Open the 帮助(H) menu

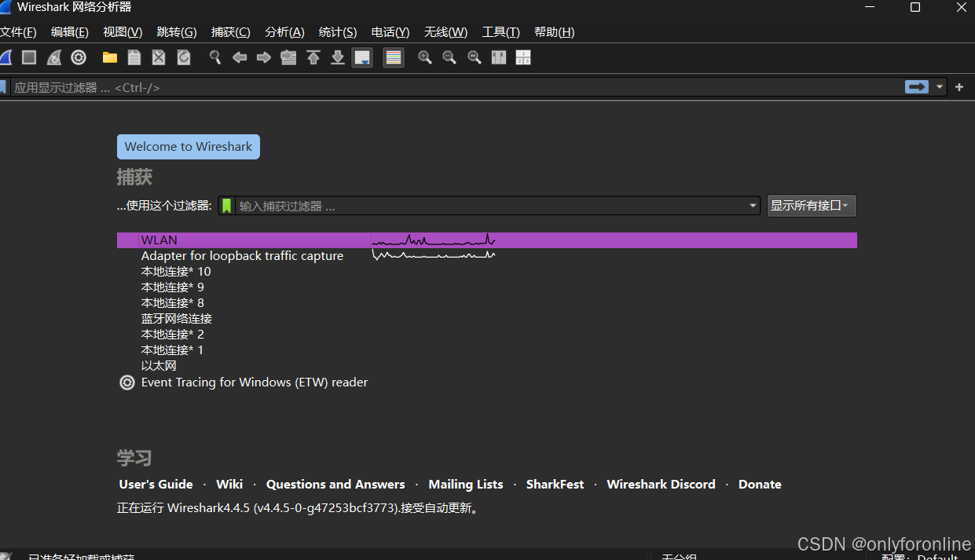click(554, 32)
